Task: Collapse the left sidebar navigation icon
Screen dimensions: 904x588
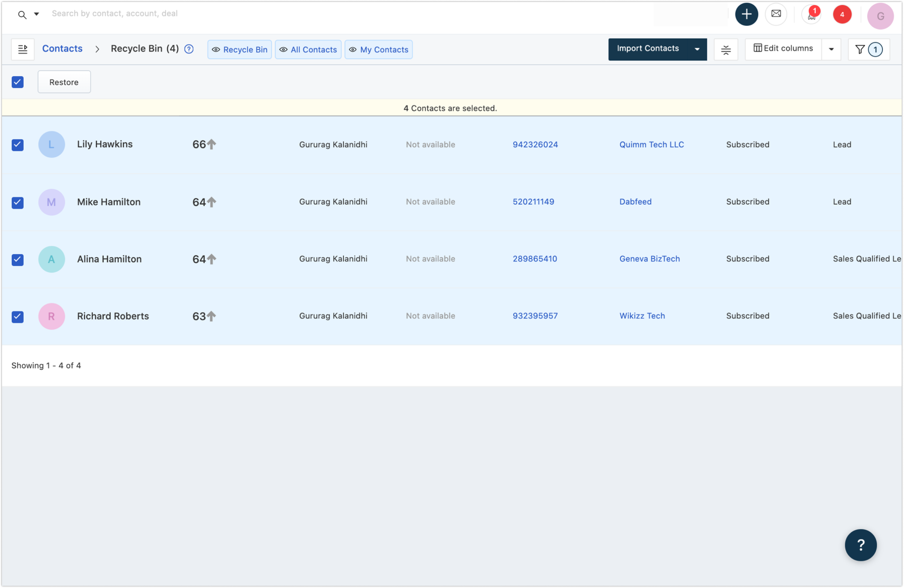Action: 23,49
